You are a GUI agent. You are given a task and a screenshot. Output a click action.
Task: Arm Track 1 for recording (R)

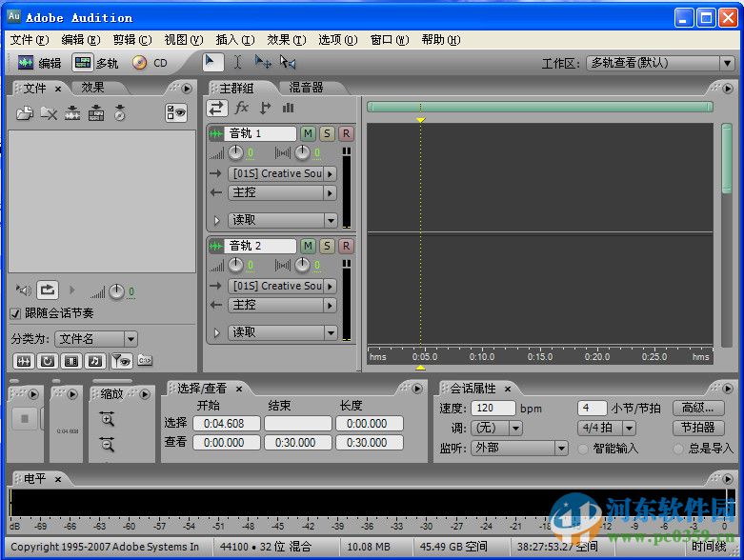[346, 133]
